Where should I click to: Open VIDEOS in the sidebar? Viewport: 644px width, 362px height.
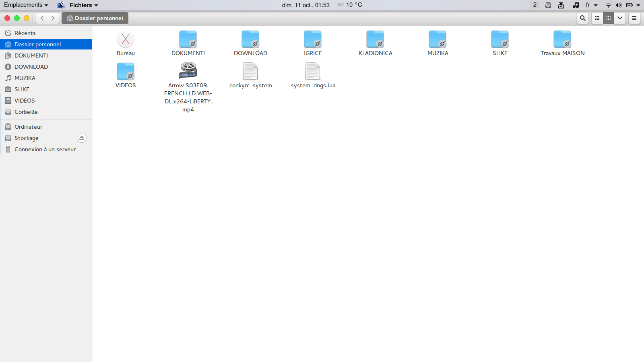tap(46, 101)
